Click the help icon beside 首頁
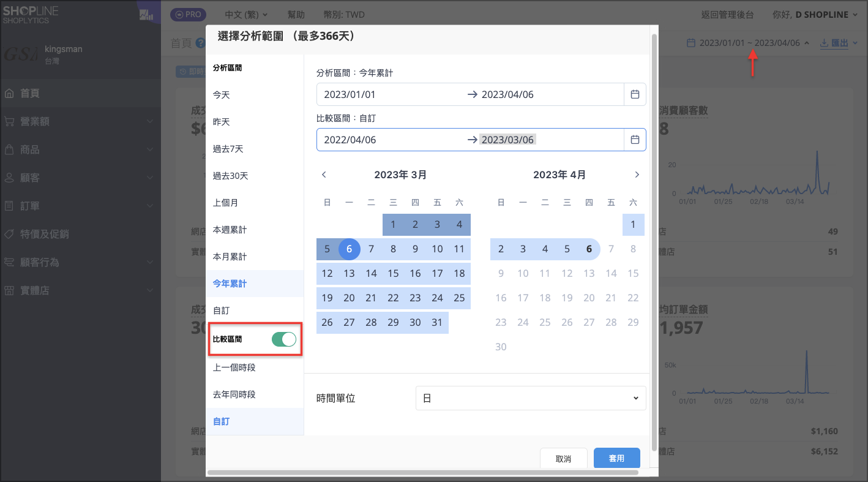 (200, 43)
